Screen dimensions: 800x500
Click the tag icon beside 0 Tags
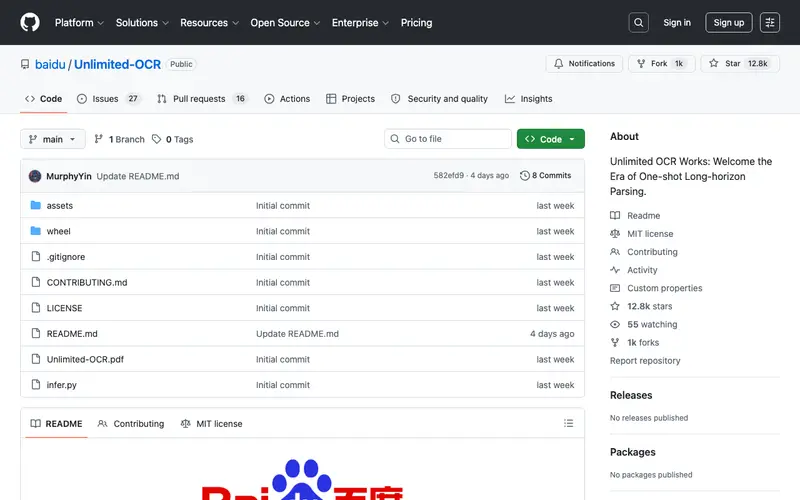coord(157,139)
